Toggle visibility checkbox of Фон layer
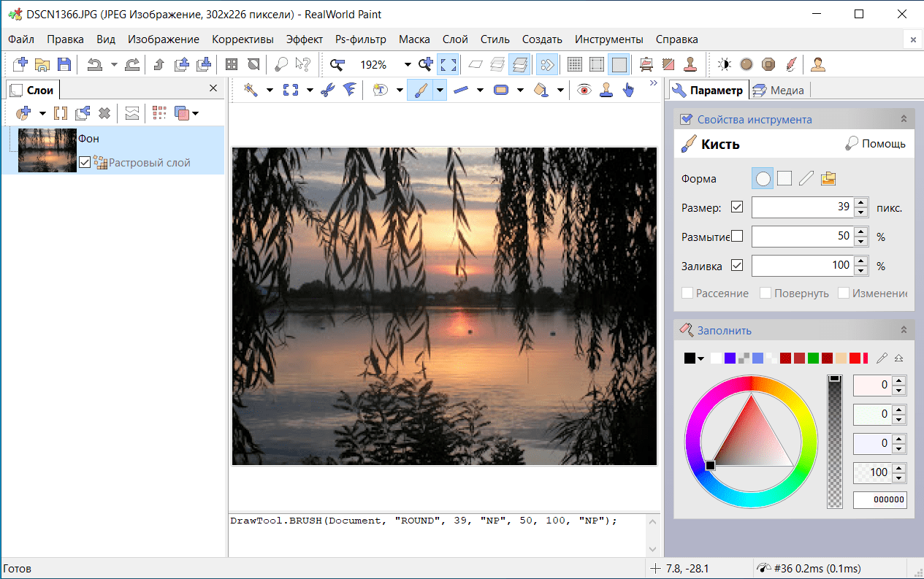 [84, 162]
